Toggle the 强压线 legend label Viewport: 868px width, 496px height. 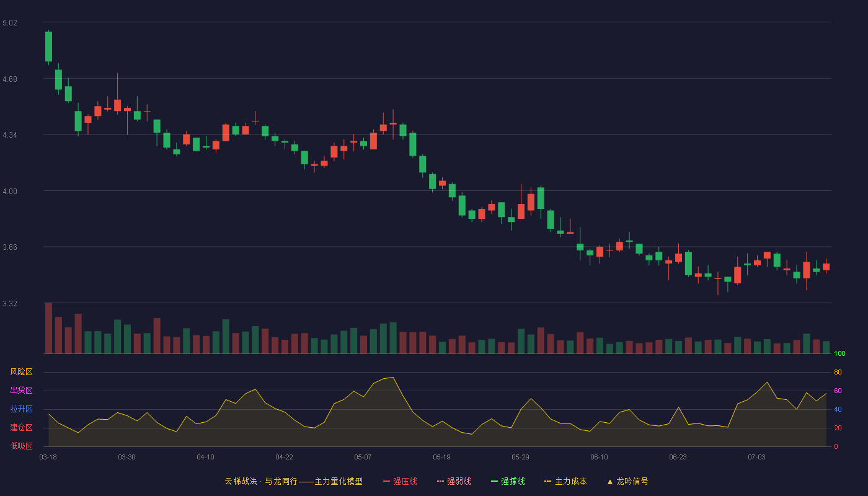405,481
